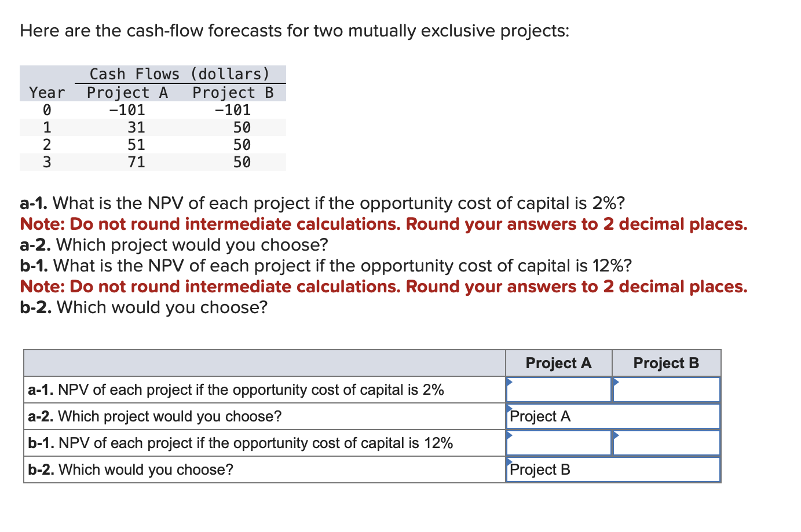Click the Project A NPV input field for 2%
This screenshot has width=801, height=532.
[558, 390]
